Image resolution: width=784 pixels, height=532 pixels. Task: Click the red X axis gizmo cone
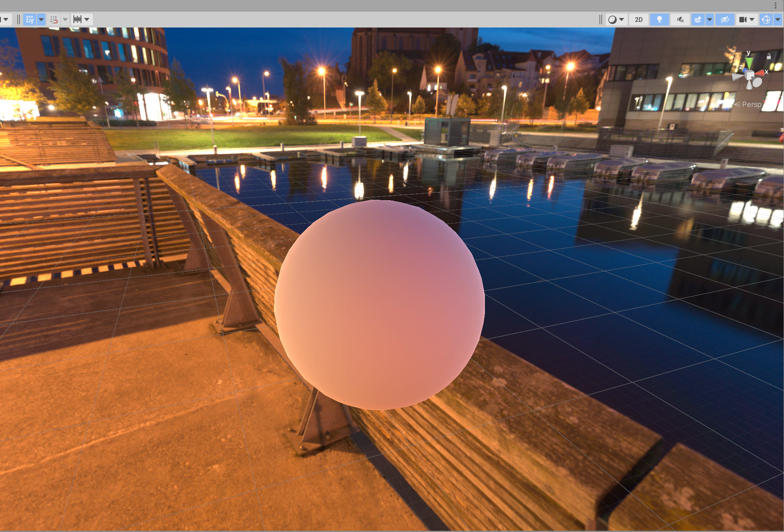[761, 73]
